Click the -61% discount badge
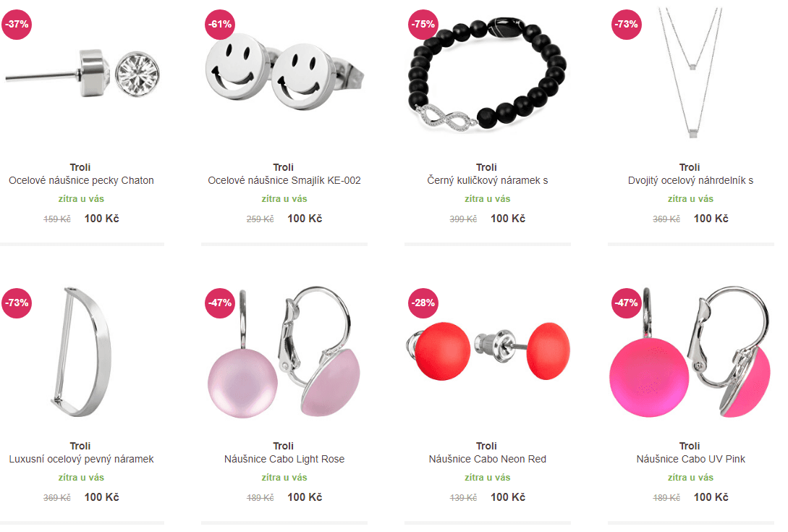The height and width of the screenshot is (532, 788). coord(220,24)
